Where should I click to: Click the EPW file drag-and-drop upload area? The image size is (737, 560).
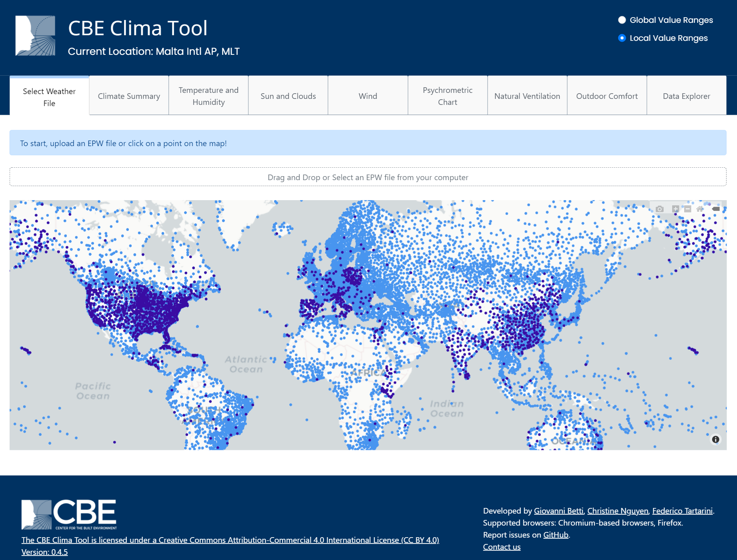pyautogui.click(x=368, y=177)
